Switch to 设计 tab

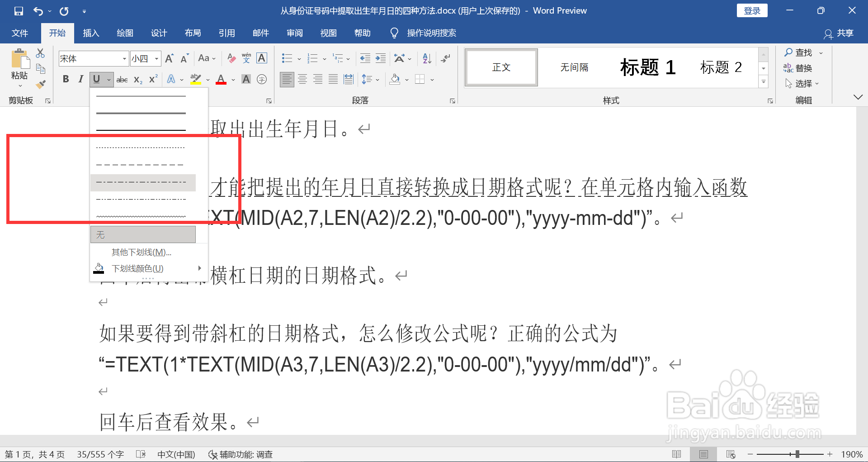159,33
